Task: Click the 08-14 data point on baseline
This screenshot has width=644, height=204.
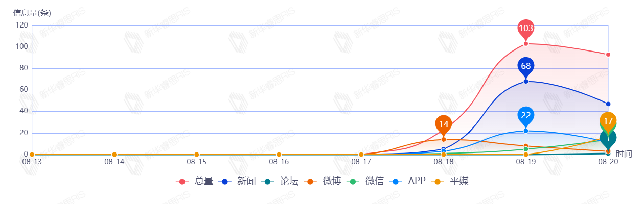Action: tap(114, 155)
